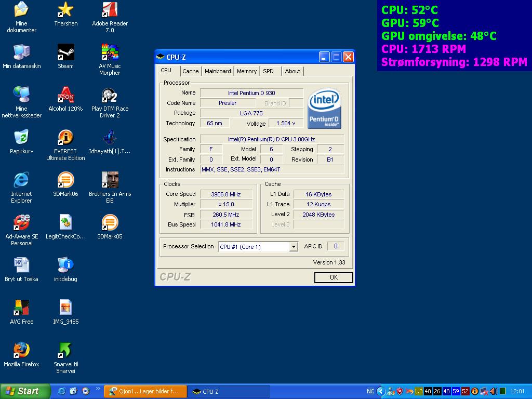
Task: Open the Processor Selection dropdown
Action: [x=294, y=247]
